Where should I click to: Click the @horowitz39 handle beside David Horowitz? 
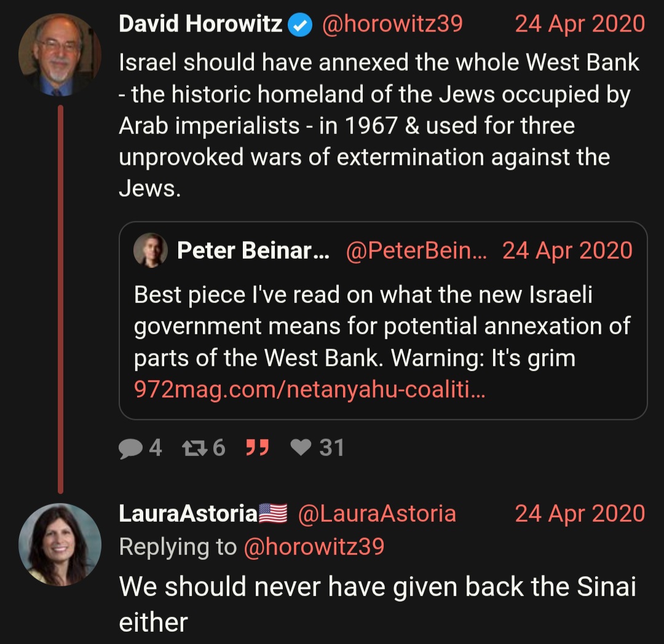[x=392, y=25]
